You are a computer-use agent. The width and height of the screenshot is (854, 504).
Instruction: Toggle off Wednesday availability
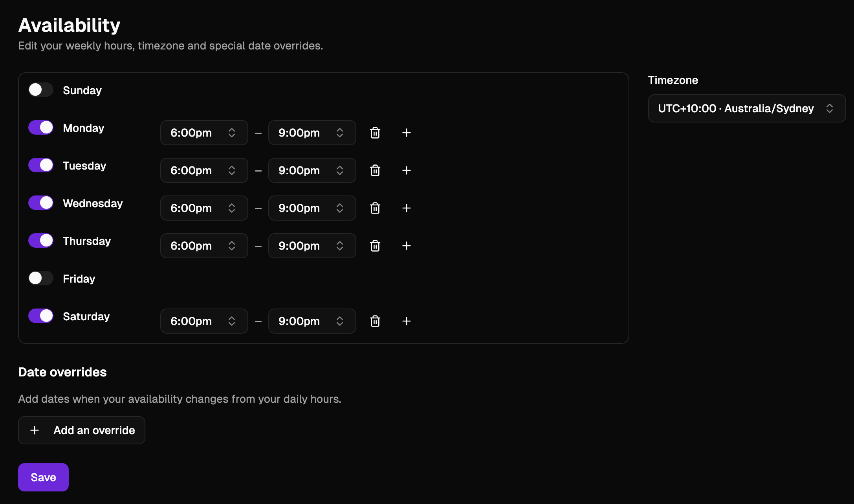pyautogui.click(x=40, y=203)
